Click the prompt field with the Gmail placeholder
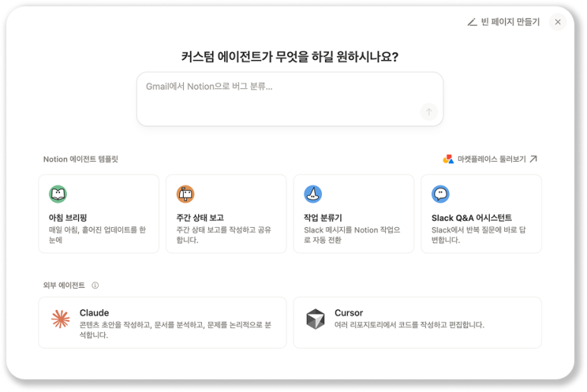 coord(290,100)
